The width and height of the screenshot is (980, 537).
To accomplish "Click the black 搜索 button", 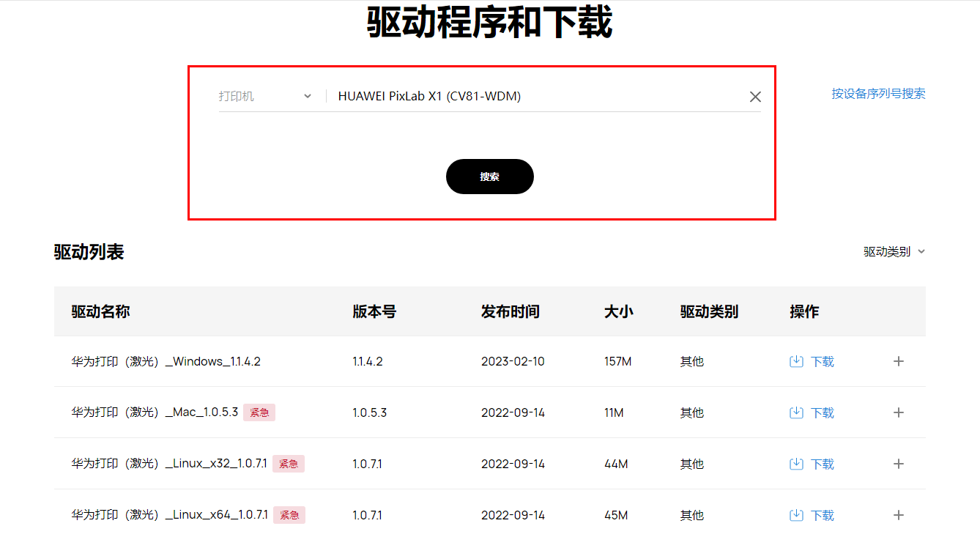I will pyautogui.click(x=489, y=177).
